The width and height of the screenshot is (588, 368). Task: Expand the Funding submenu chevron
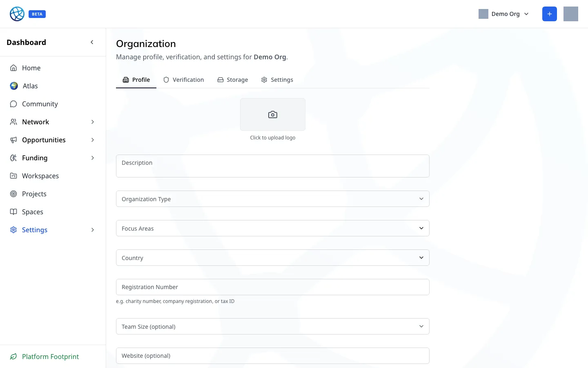tap(93, 158)
